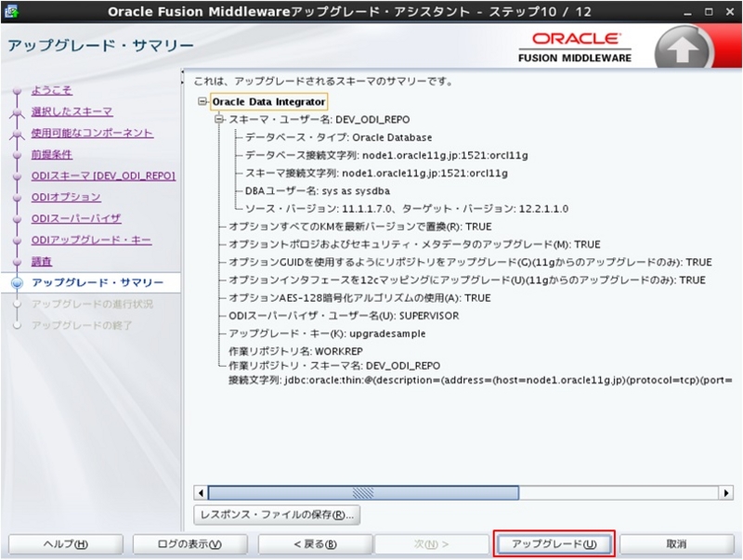Click the ようこそ step link

click(52, 90)
